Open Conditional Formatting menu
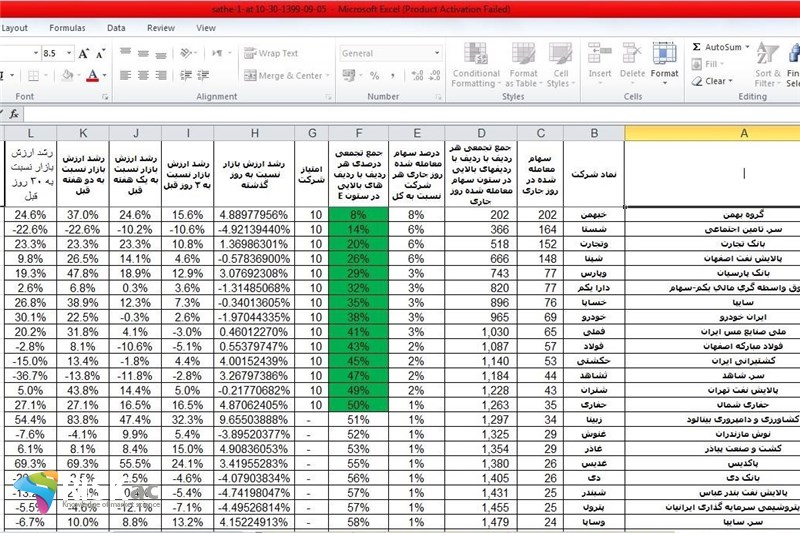The image size is (800, 533). 475,65
